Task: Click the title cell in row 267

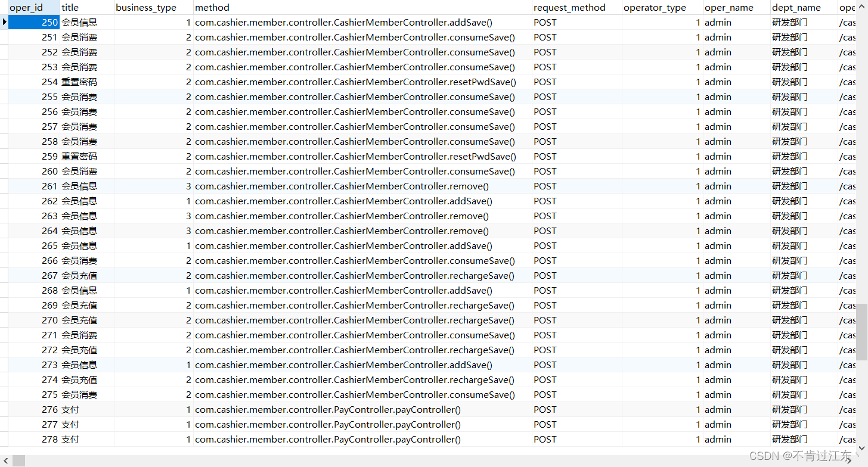Action: click(86, 276)
